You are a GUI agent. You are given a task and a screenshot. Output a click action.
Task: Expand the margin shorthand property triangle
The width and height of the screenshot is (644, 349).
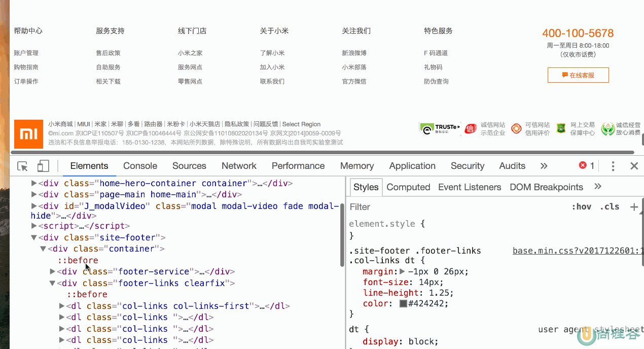click(x=402, y=271)
